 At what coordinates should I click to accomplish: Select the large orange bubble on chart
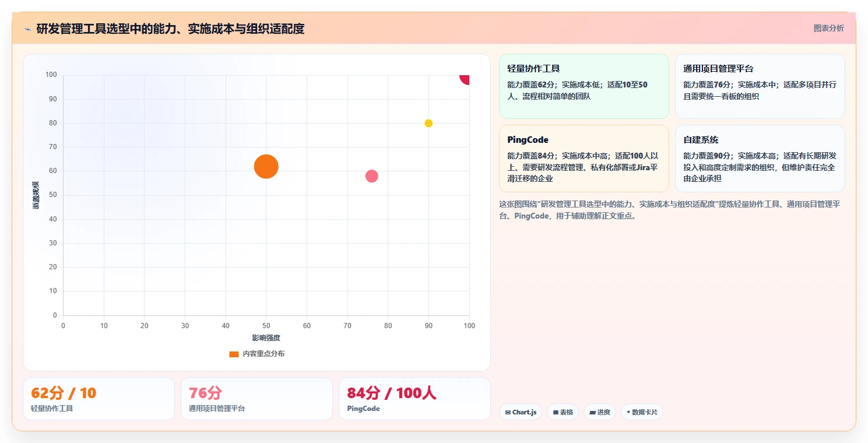coord(266,167)
